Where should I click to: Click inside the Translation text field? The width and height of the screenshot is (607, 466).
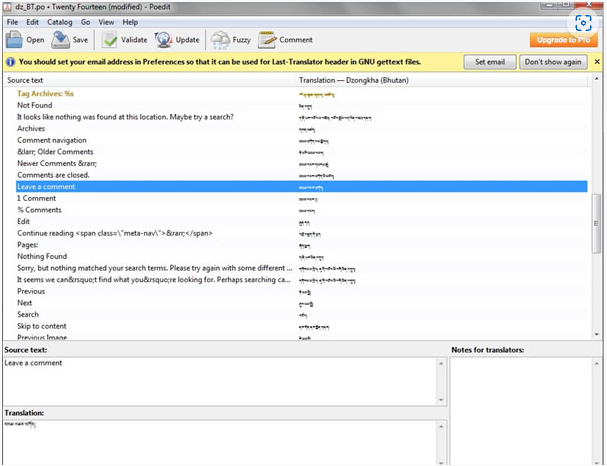click(x=220, y=440)
